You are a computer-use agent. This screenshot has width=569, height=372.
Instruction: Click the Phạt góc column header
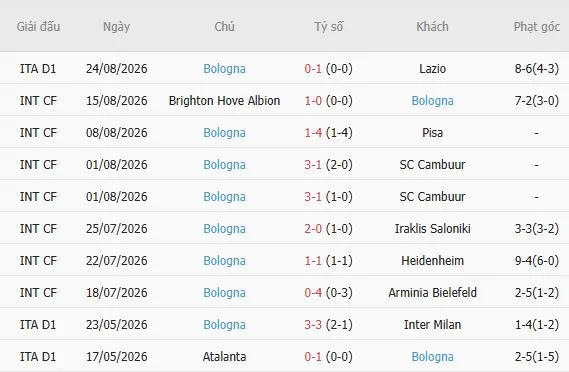pos(537,26)
